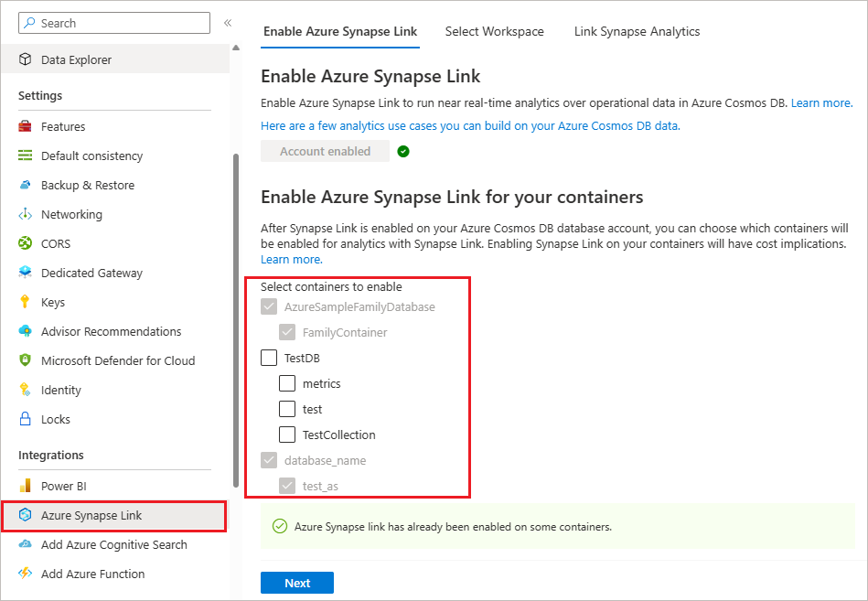Open the Dedicated Gateway settings

point(91,273)
